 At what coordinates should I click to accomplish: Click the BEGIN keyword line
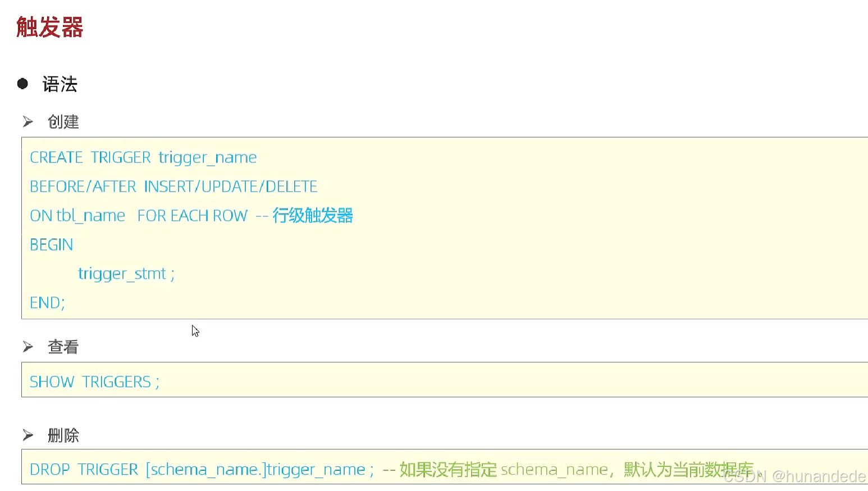(x=52, y=245)
